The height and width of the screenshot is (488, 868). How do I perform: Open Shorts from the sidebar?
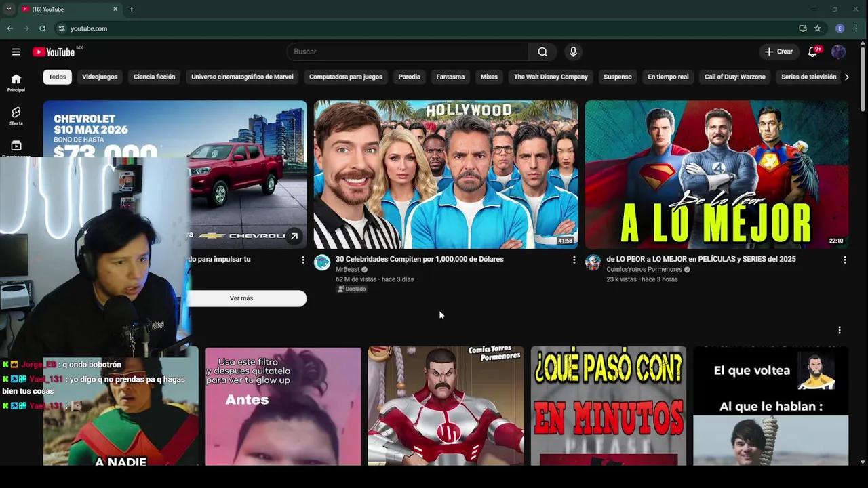(16, 116)
